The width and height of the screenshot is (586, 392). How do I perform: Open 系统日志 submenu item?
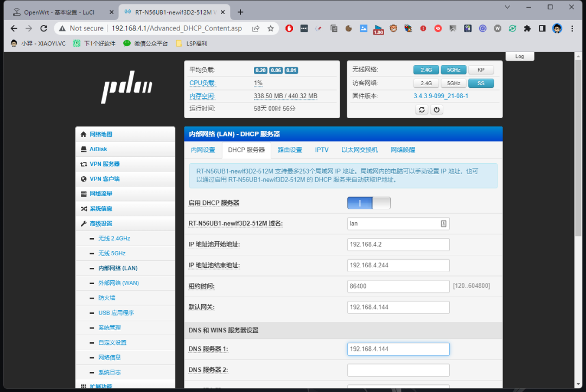[110, 372]
